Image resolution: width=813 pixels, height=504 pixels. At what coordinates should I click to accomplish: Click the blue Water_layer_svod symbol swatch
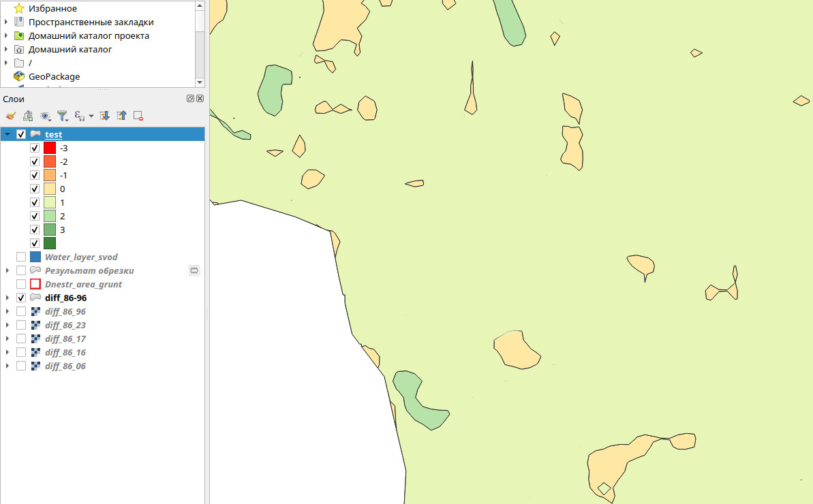35,257
